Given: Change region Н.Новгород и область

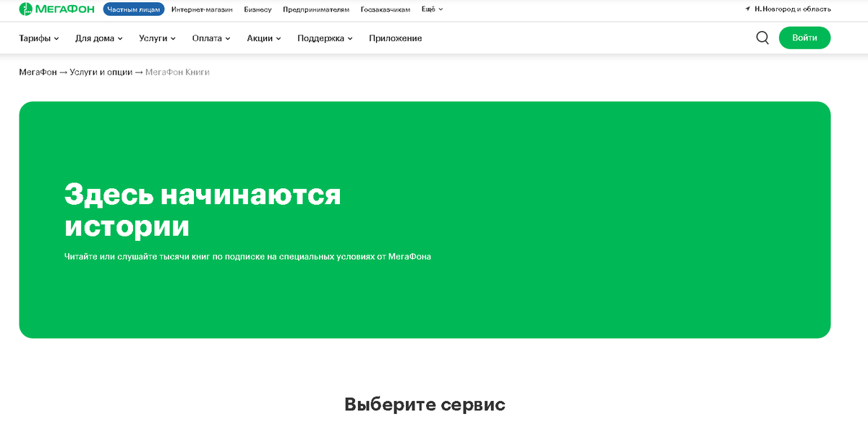Looking at the screenshot, I should (x=793, y=9).
